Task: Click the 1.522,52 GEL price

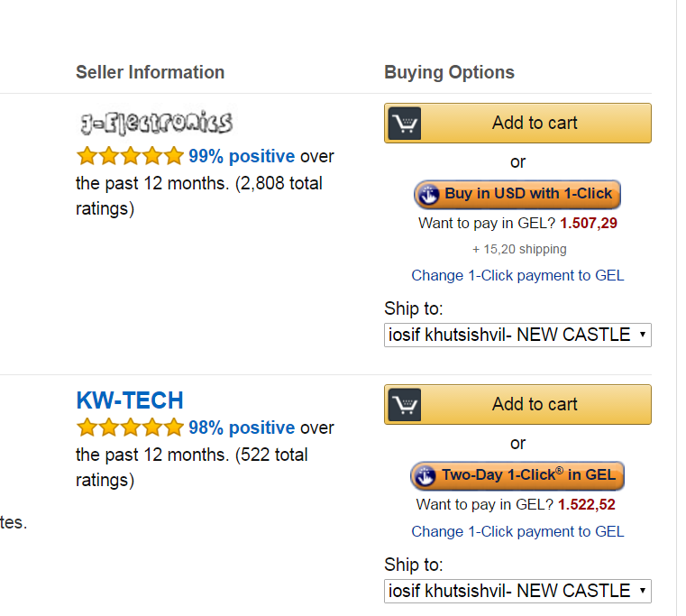Action: point(587,504)
